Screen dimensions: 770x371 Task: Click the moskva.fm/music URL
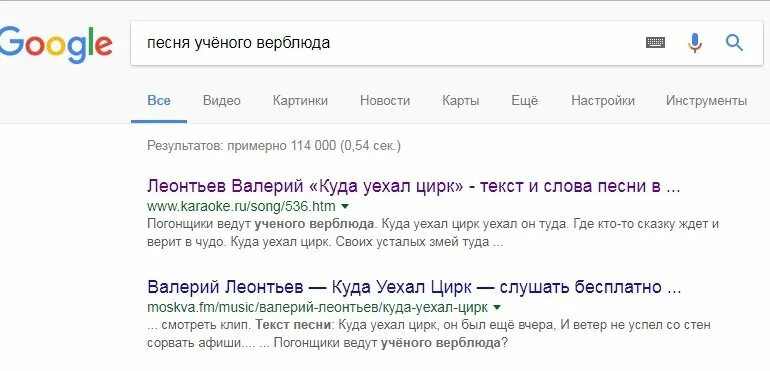coord(317,308)
